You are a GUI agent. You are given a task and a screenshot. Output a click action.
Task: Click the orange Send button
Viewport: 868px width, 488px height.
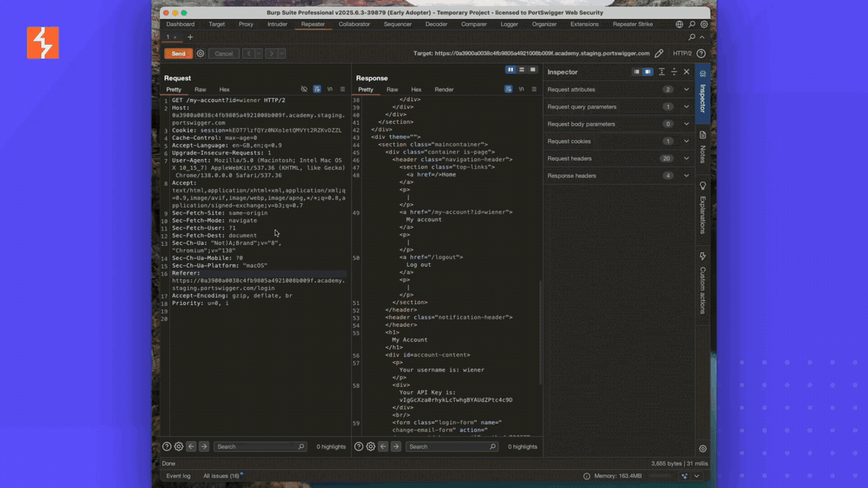179,53
